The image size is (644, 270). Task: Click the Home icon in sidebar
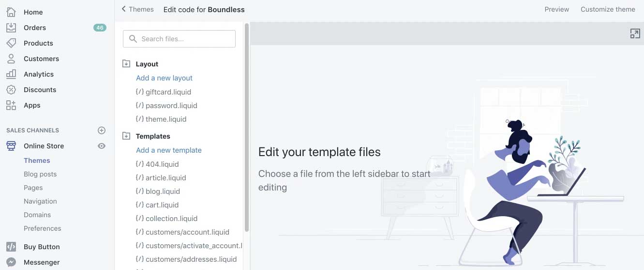11,12
